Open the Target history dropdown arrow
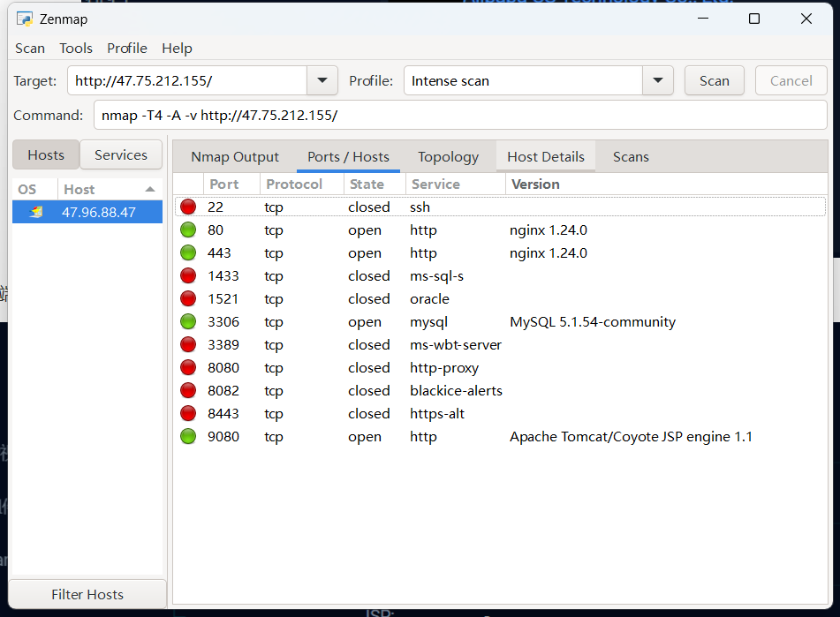The width and height of the screenshot is (840, 617). point(322,80)
